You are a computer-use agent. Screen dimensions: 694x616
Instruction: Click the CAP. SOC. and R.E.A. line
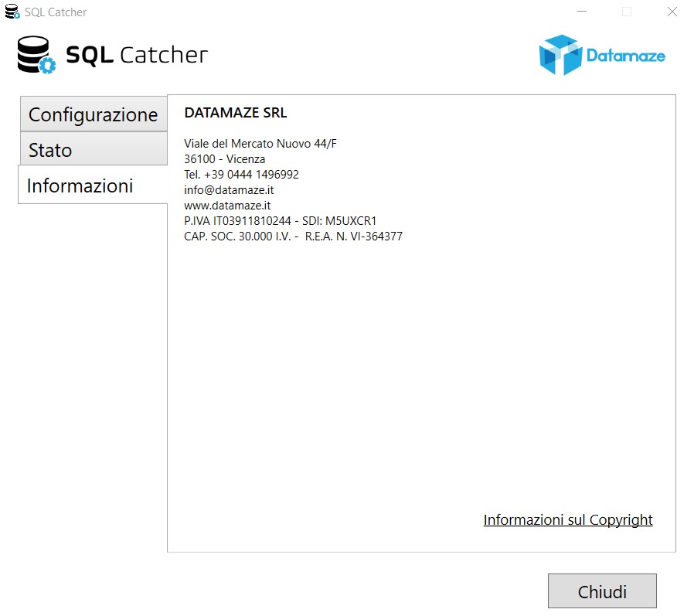(x=293, y=237)
